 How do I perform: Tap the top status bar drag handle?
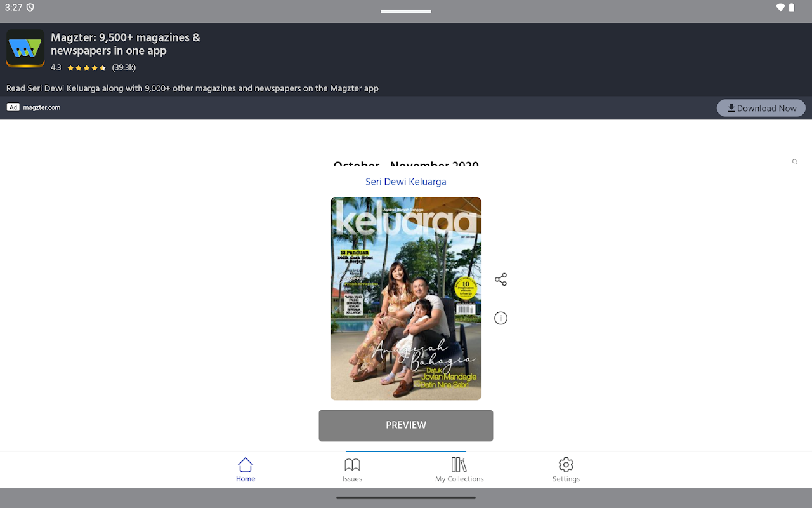pos(406,11)
